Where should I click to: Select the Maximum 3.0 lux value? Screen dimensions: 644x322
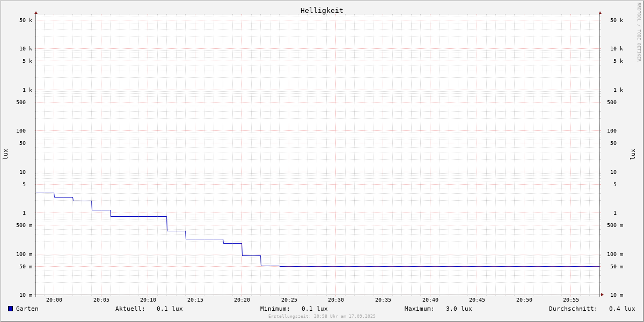459,309
